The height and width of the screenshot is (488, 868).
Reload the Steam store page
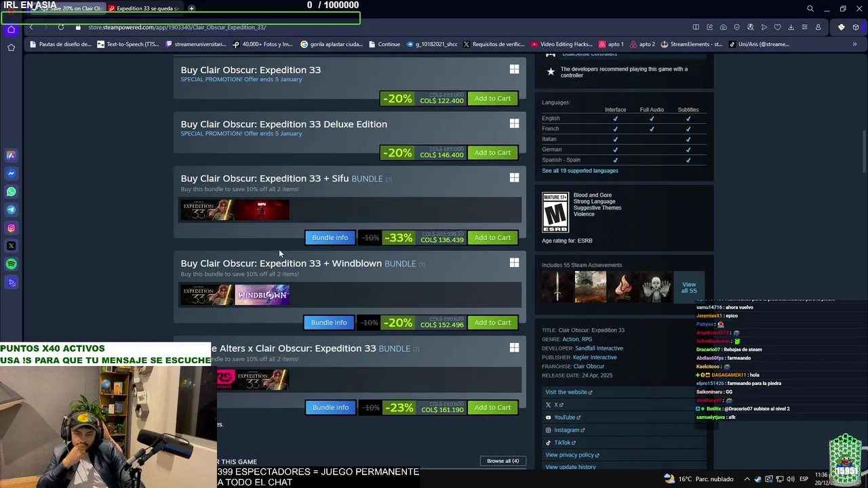pyautogui.click(x=61, y=27)
